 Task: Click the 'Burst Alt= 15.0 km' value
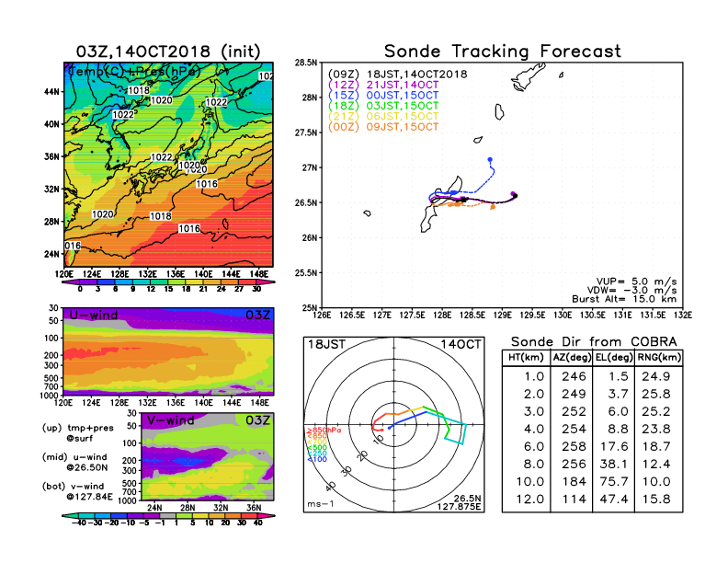(x=624, y=299)
